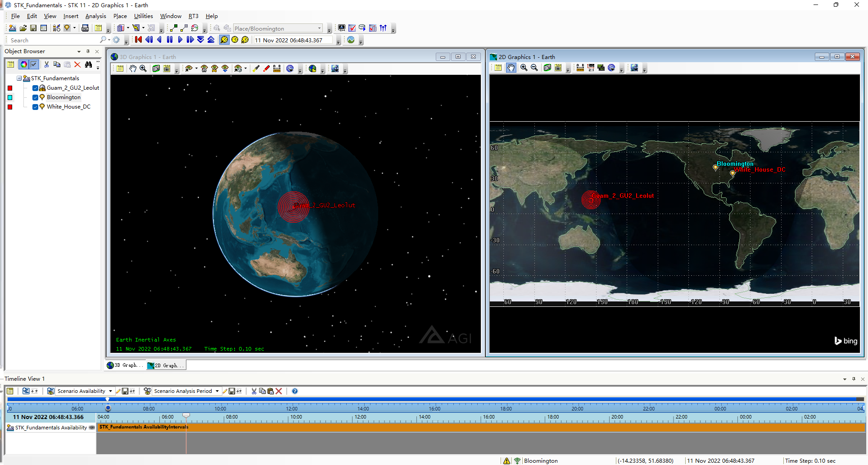The image size is (868, 465).
Task: Click the timeline help question mark icon
Action: (x=295, y=391)
